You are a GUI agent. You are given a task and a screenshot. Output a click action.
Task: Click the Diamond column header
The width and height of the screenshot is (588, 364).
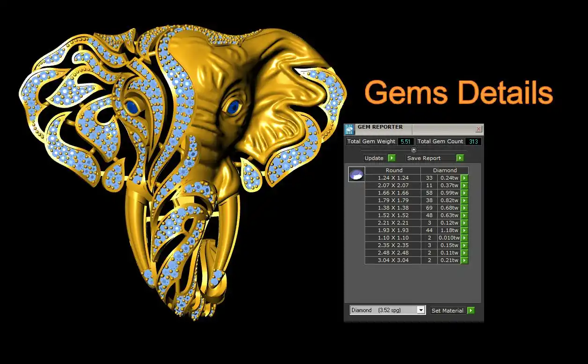pos(444,170)
